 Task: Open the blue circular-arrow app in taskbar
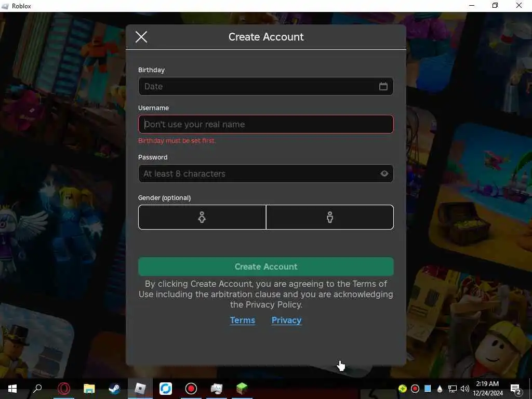pos(166,389)
